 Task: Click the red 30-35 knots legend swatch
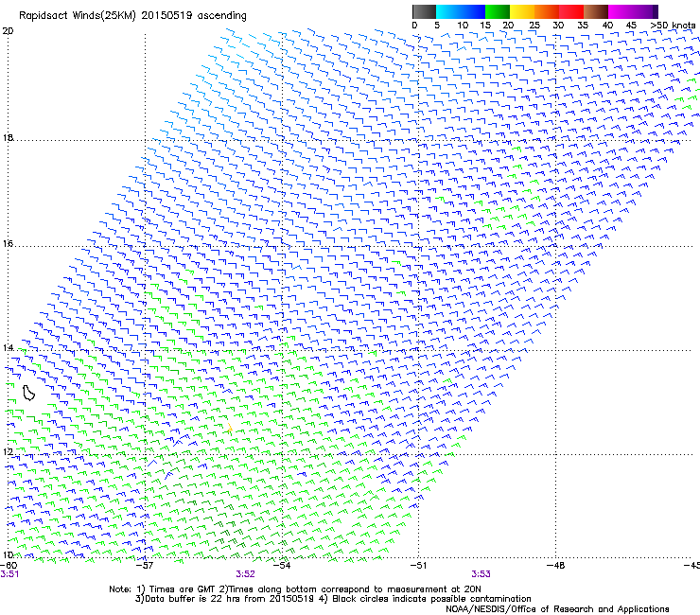tap(571, 11)
